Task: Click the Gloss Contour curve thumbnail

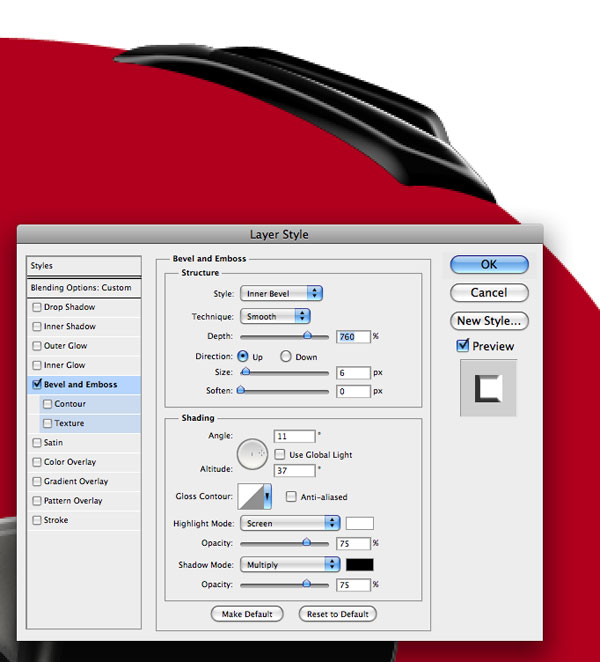Action: click(251, 497)
